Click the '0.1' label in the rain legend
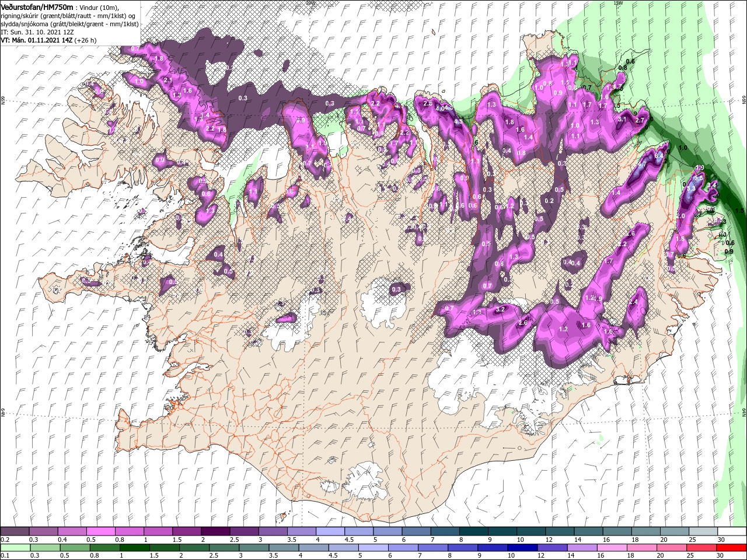 click(5, 556)
